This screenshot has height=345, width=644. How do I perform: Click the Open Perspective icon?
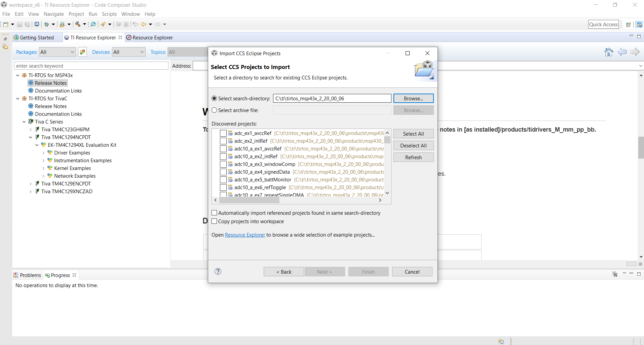pyautogui.click(x=628, y=24)
